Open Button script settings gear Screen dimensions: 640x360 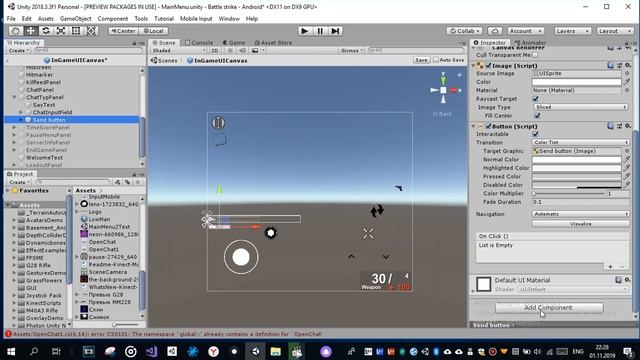[628, 126]
